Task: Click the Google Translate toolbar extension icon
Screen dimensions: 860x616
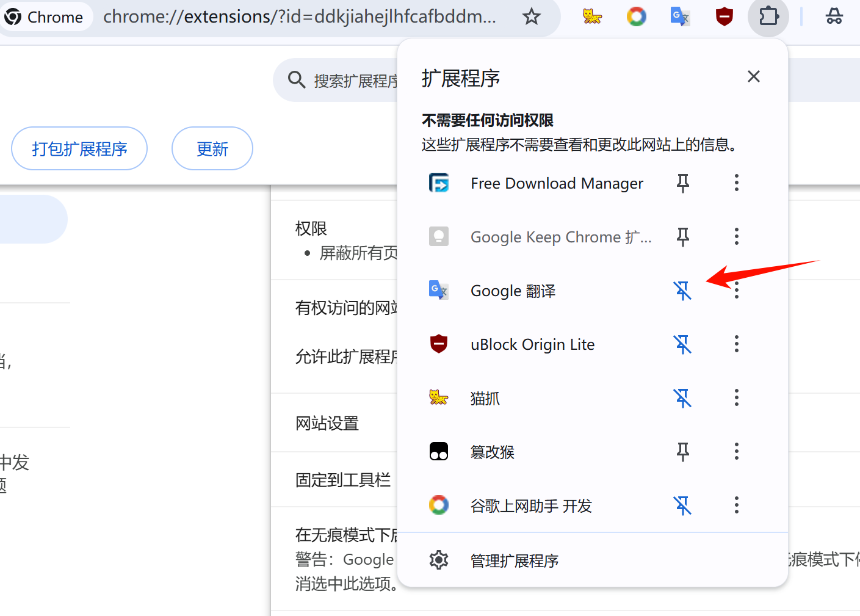Action: [680, 16]
